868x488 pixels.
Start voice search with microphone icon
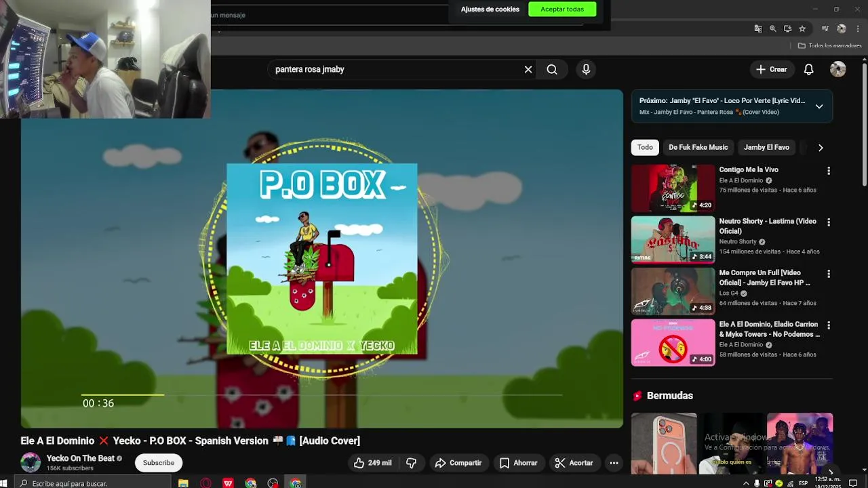click(x=586, y=69)
